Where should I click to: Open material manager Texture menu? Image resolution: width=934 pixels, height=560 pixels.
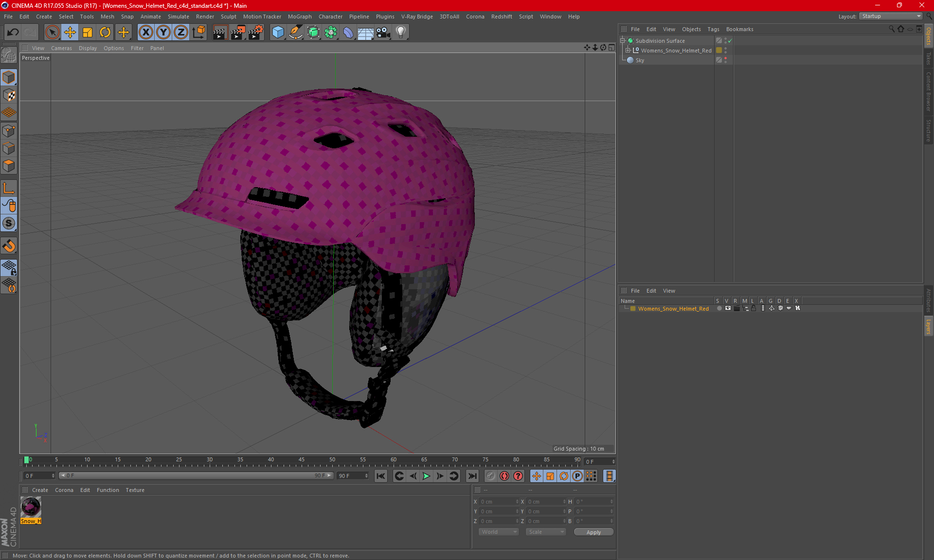135,490
